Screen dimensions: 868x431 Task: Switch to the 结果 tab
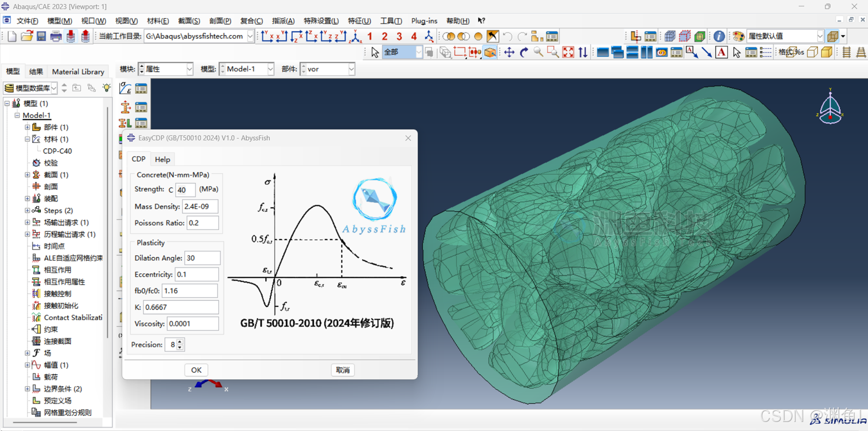(36, 72)
